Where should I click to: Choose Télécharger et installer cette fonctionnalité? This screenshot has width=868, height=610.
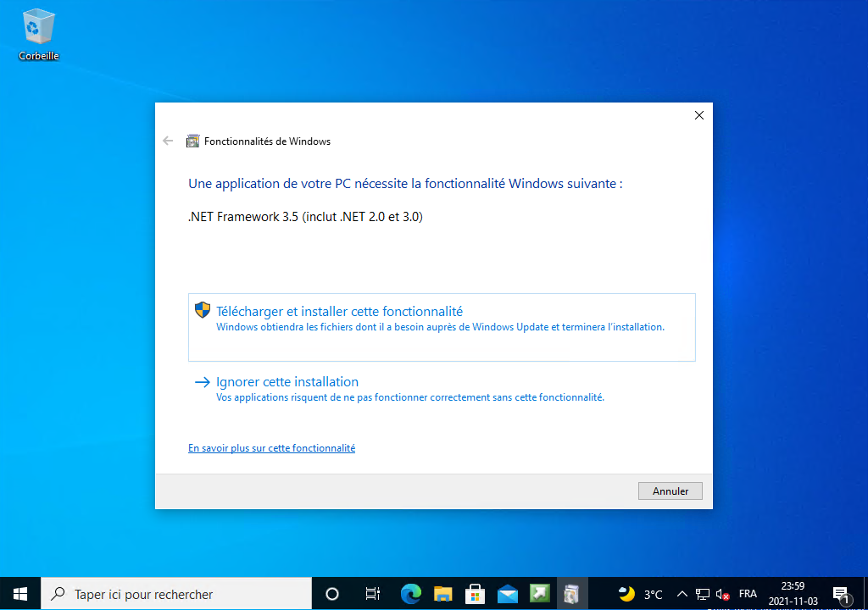339,312
